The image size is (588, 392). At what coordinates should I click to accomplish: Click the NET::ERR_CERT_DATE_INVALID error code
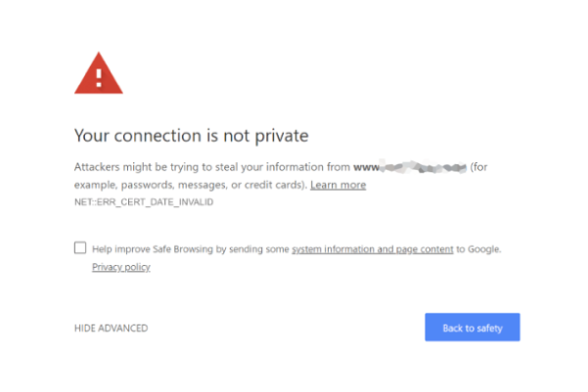pyautogui.click(x=144, y=202)
